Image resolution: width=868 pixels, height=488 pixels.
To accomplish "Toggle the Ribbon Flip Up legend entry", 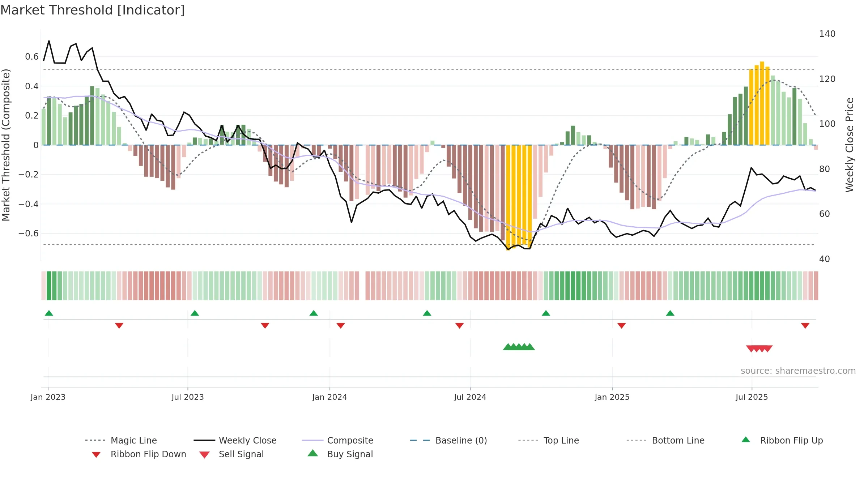I will point(782,440).
